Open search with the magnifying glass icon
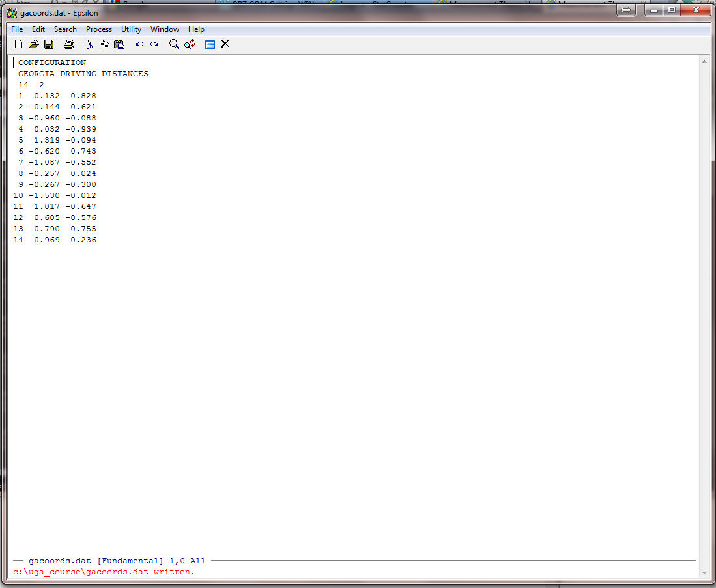This screenshot has width=716, height=588. coord(174,44)
